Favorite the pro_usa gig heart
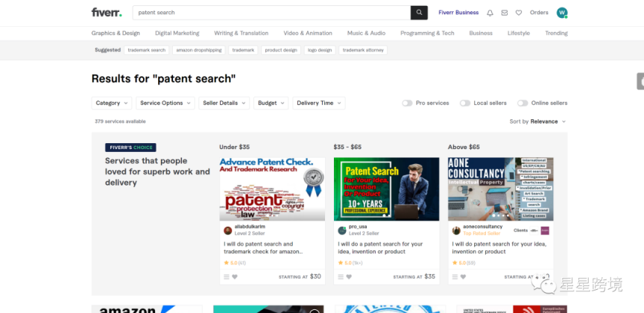The image size is (644, 313). tap(349, 276)
